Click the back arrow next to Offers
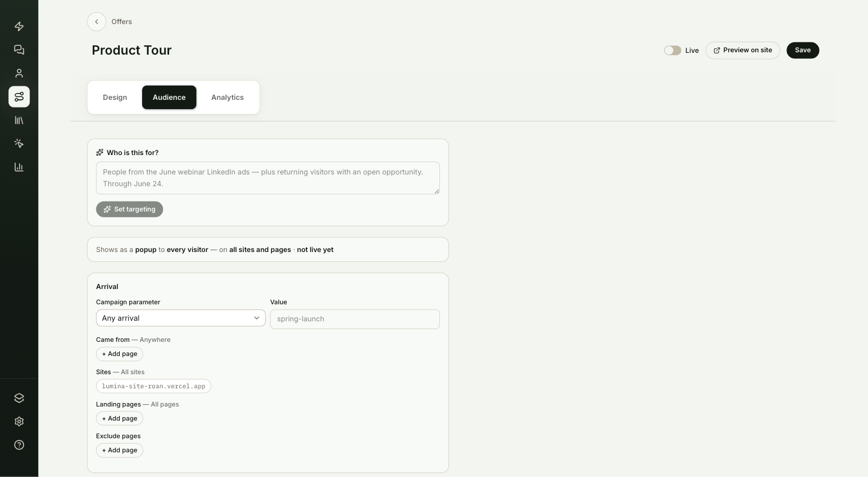Screen dimensions: 868x477 coord(96,22)
